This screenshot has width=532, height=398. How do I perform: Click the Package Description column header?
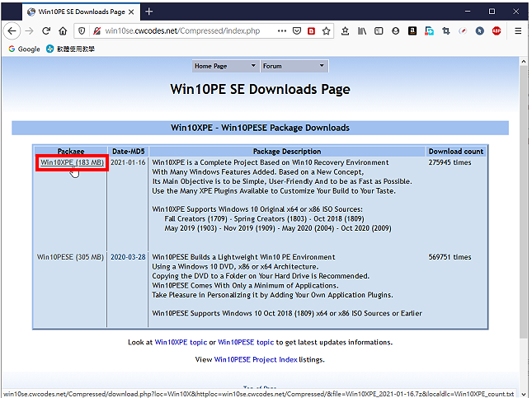click(x=287, y=151)
